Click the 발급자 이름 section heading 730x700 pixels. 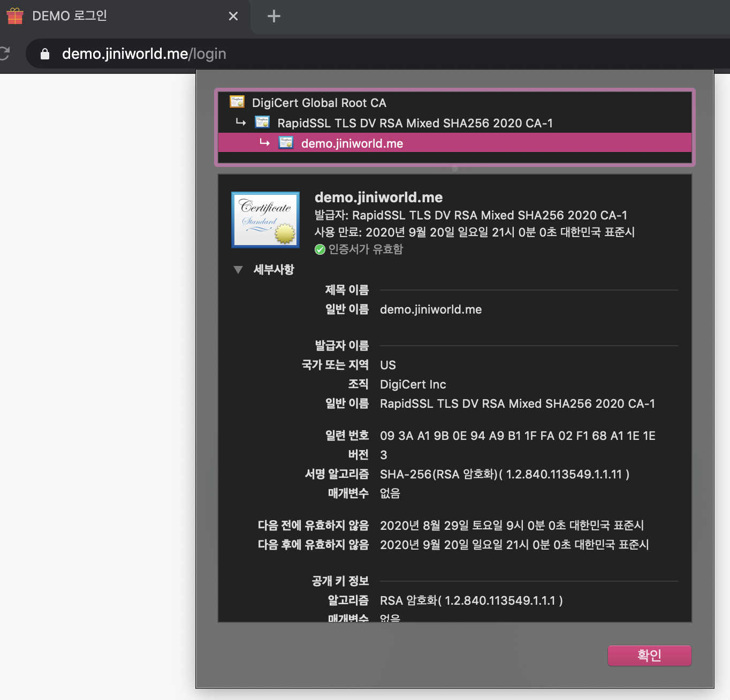click(x=342, y=346)
